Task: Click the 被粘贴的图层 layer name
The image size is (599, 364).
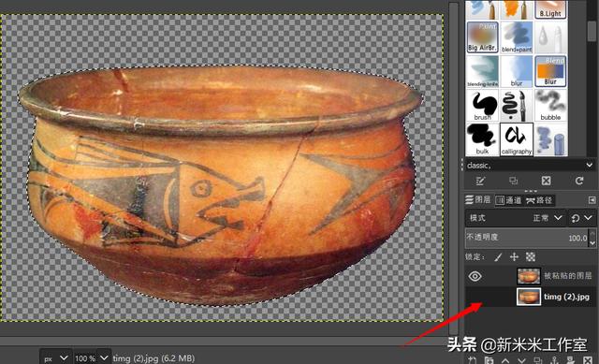Action: click(568, 276)
